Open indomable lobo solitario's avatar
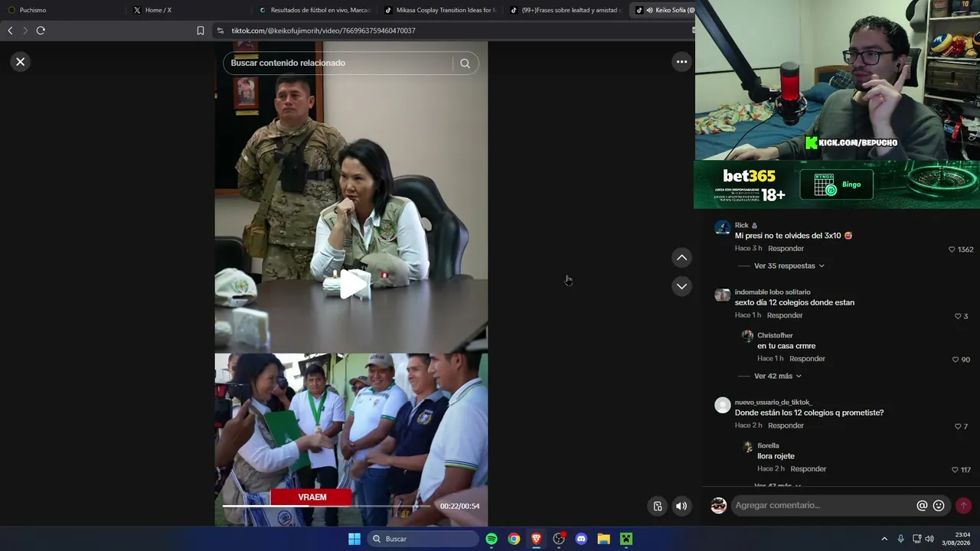Viewport: 980px width, 551px height. point(722,295)
